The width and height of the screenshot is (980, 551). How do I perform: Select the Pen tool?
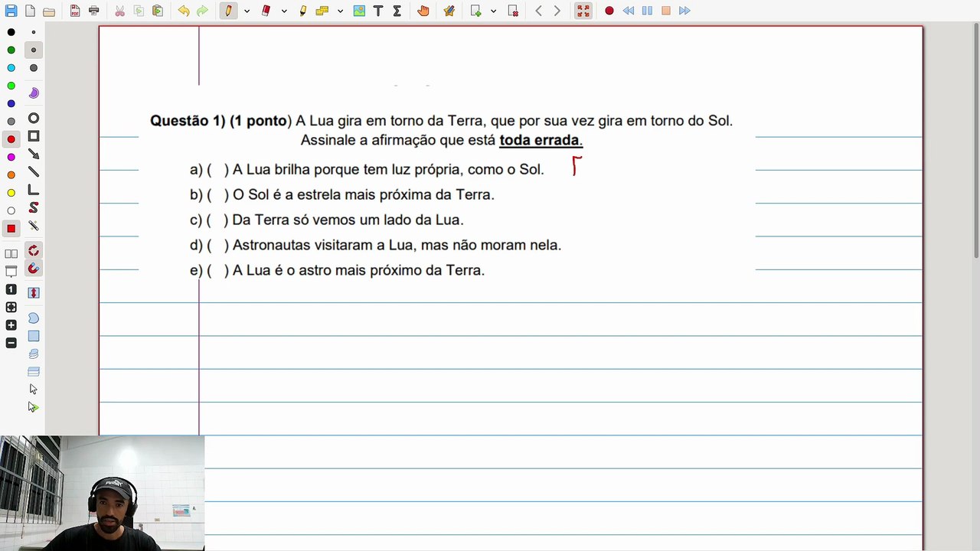tap(228, 11)
